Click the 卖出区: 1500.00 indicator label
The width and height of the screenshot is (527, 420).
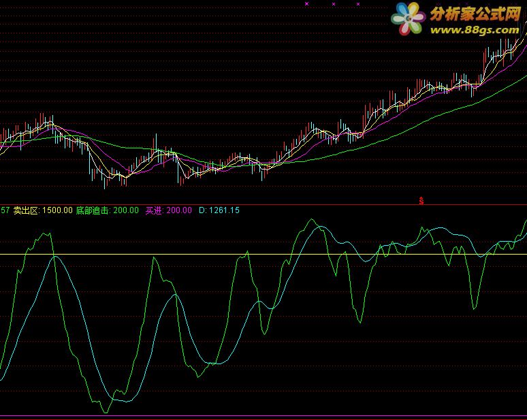(x=43, y=210)
